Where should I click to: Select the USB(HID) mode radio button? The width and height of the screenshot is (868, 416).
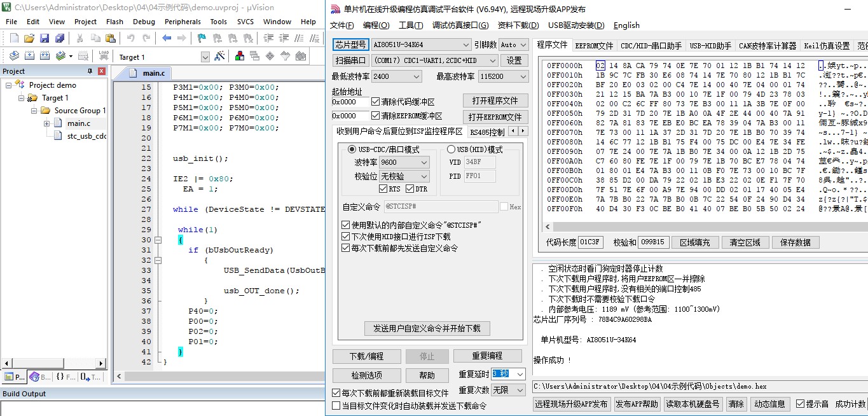(x=451, y=149)
